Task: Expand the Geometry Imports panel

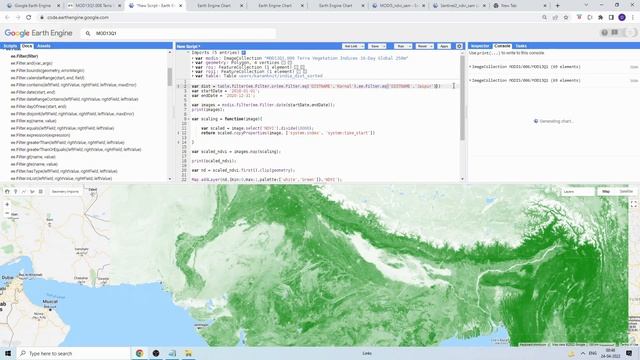Action: point(65,191)
